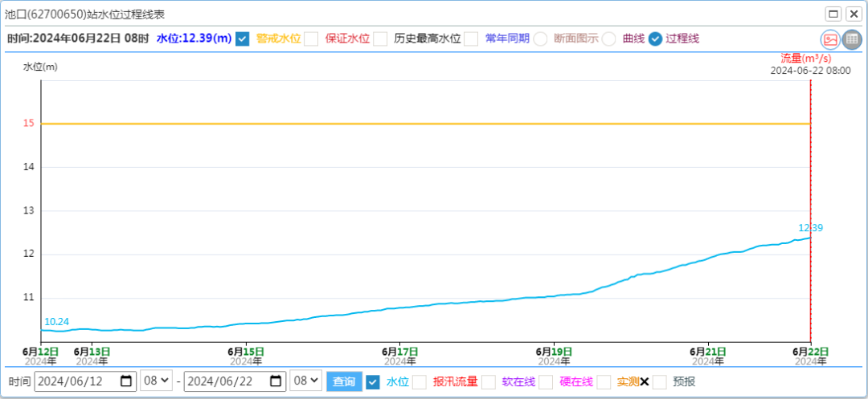Viewport: 868px width, 399px height.
Task: Click the yellow 警戒水位 line at 15
Action: (402, 124)
